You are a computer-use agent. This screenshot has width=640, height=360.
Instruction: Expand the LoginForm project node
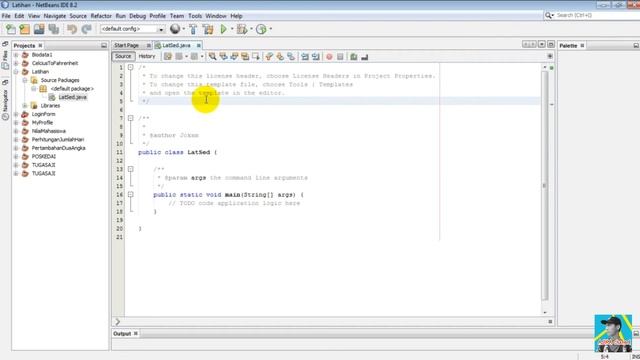point(16,114)
